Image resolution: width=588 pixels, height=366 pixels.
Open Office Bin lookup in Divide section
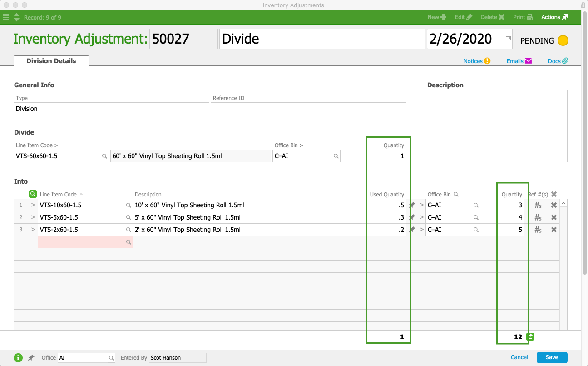click(x=336, y=156)
